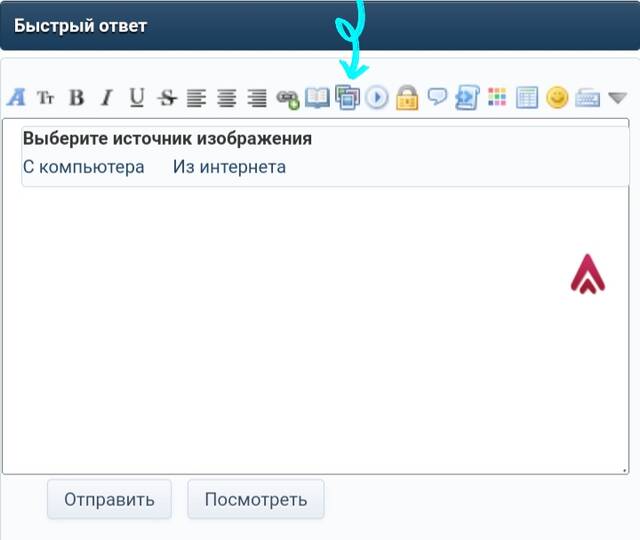This screenshot has height=540, width=640.
Task: Click the 'Быстрый ответ' header
Action: [80, 26]
